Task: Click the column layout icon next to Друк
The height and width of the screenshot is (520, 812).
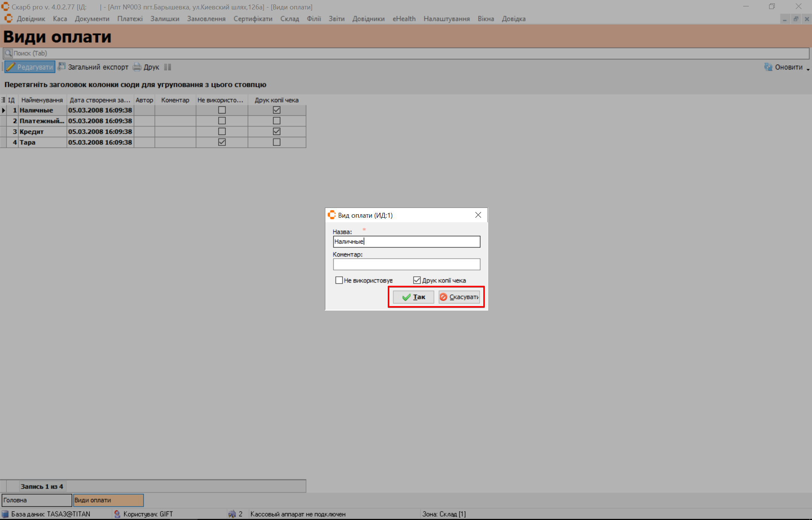Action: (168, 67)
